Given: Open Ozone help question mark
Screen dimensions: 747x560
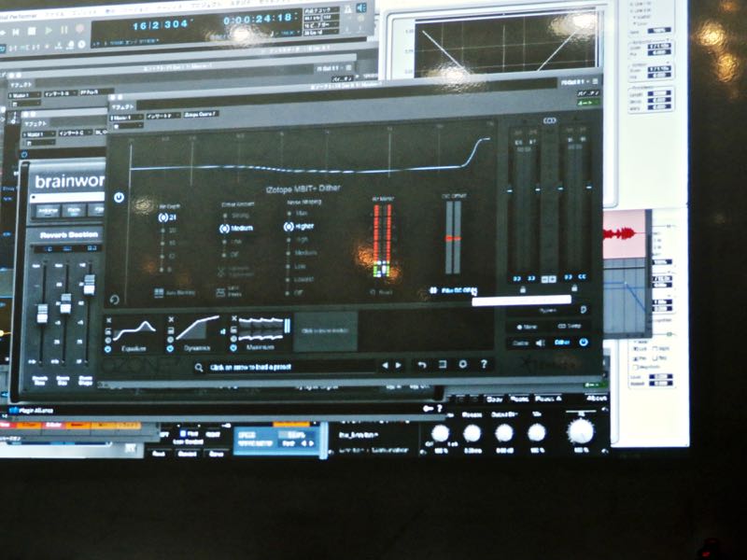Looking at the screenshot, I should point(484,363).
